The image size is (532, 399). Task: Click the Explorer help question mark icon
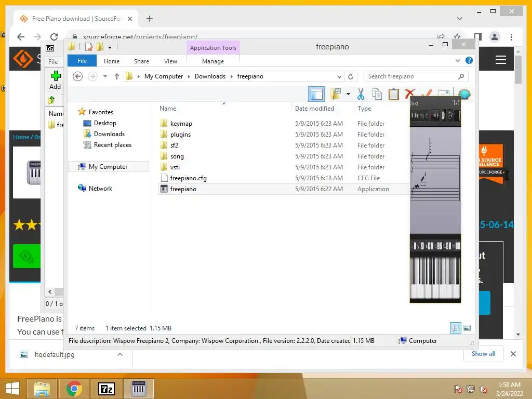pos(469,60)
